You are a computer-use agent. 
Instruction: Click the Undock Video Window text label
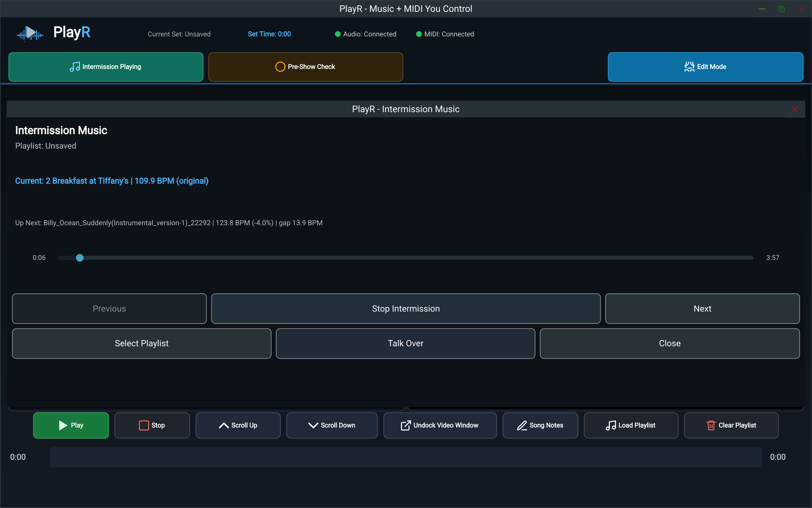click(x=446, y=425)
